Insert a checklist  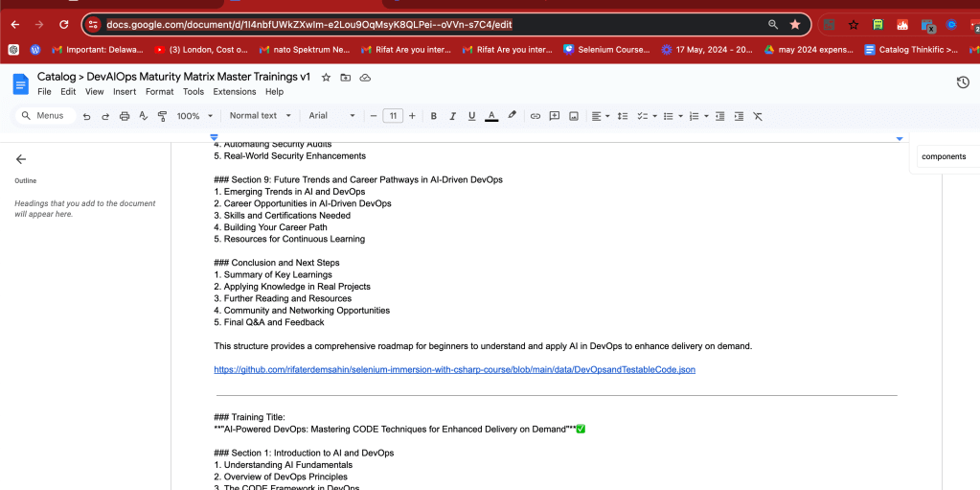click(x=642, y=116)
